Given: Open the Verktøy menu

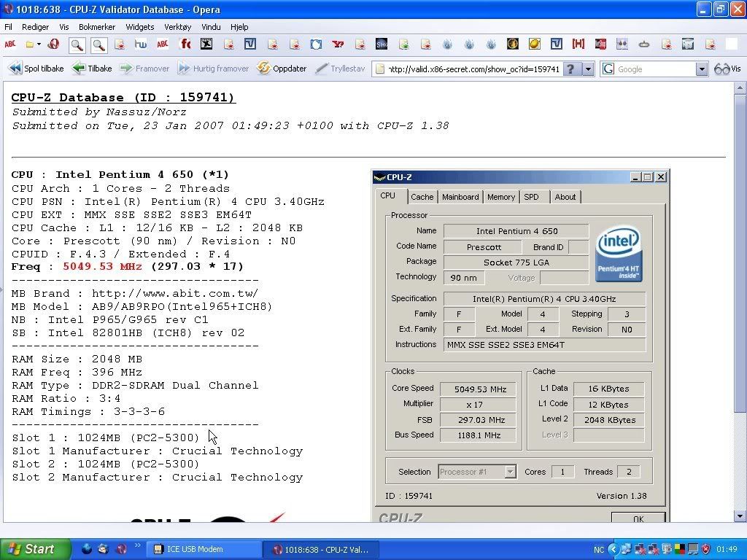Looking at the screenshot, I should (178, 27).
